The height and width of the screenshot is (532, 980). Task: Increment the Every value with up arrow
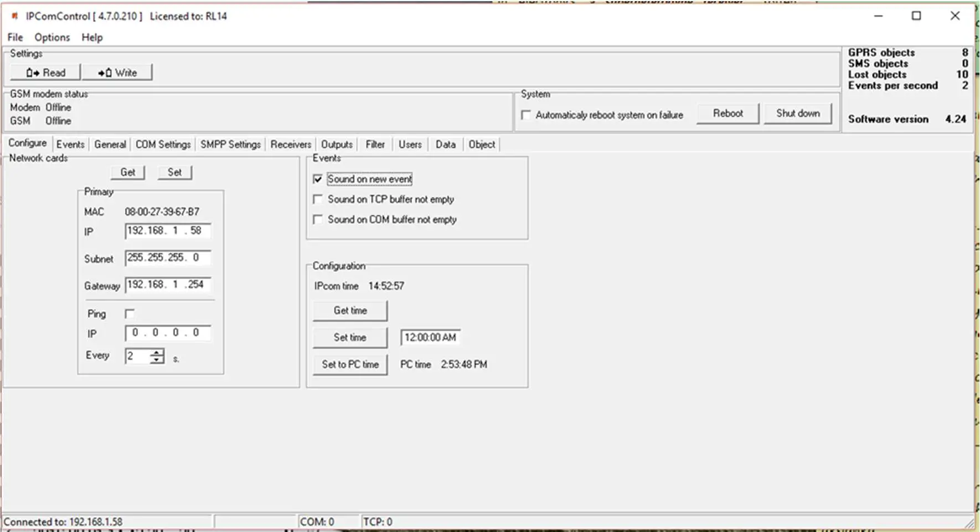[158, 353]
